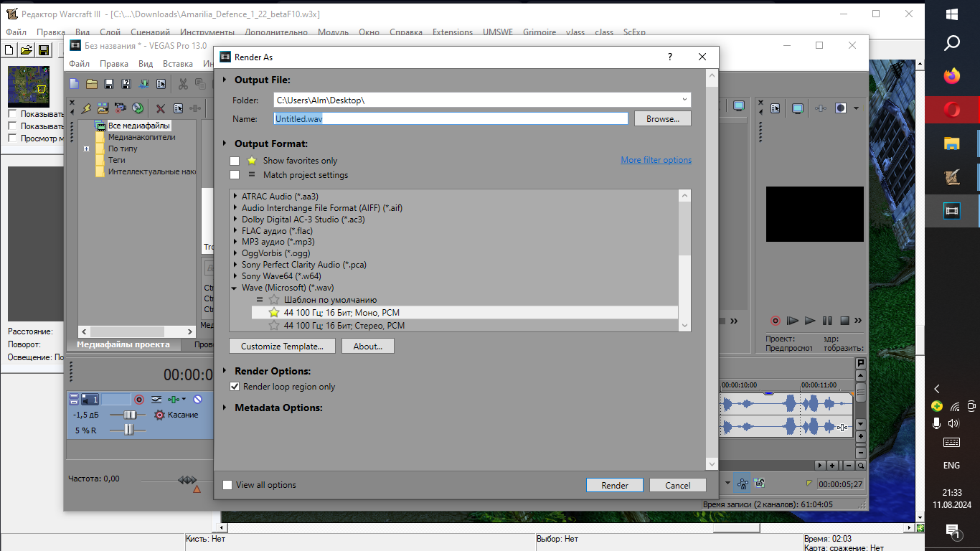Expand the ATRAC Audio (*.aa3) format
The image size is (980, 551).
tap(235, 197)
